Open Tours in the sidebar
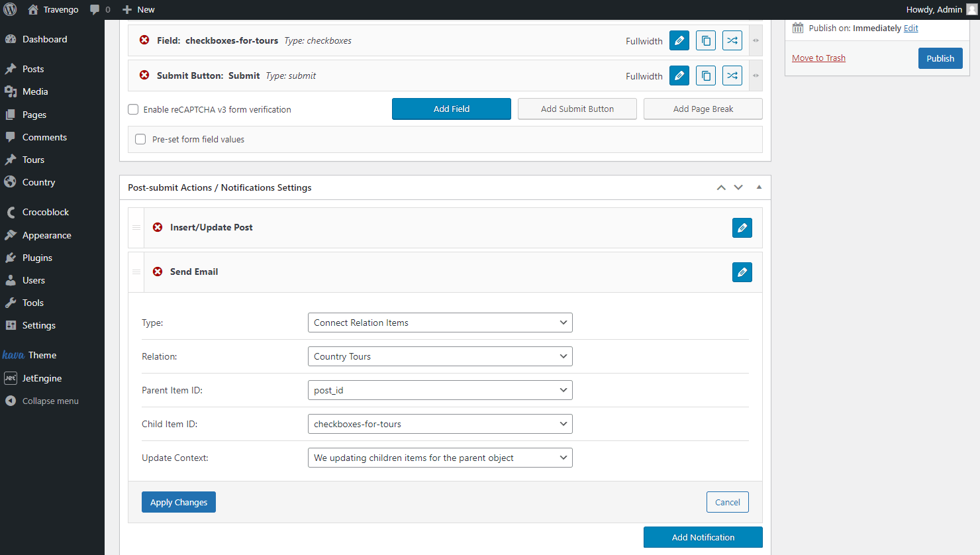 [x=52, y=160]
